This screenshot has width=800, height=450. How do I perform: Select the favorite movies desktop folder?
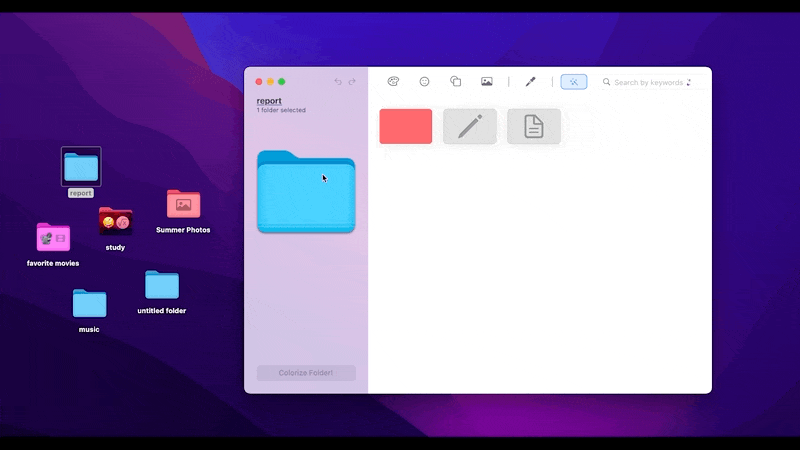pyautogui.click(x=53, y=237)
